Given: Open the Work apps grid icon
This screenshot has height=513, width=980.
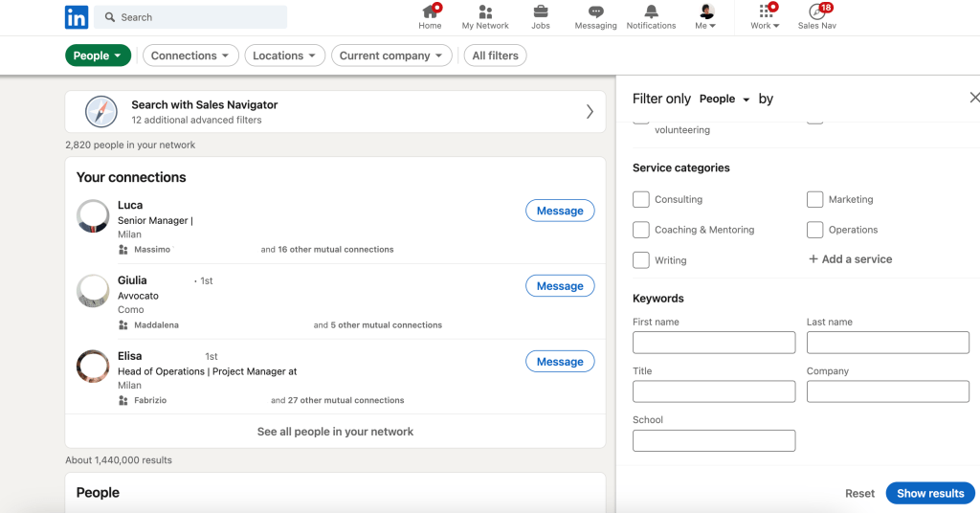Looking at the screenshot, I should (765, 12).
